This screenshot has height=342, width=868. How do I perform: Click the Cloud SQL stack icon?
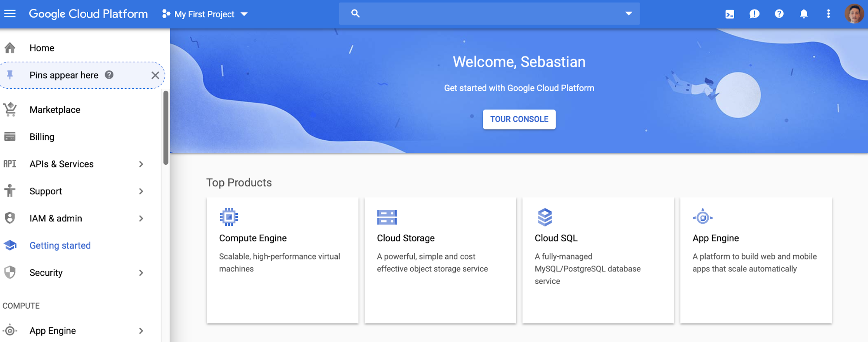pyautogui.click(x=545, y=217)
